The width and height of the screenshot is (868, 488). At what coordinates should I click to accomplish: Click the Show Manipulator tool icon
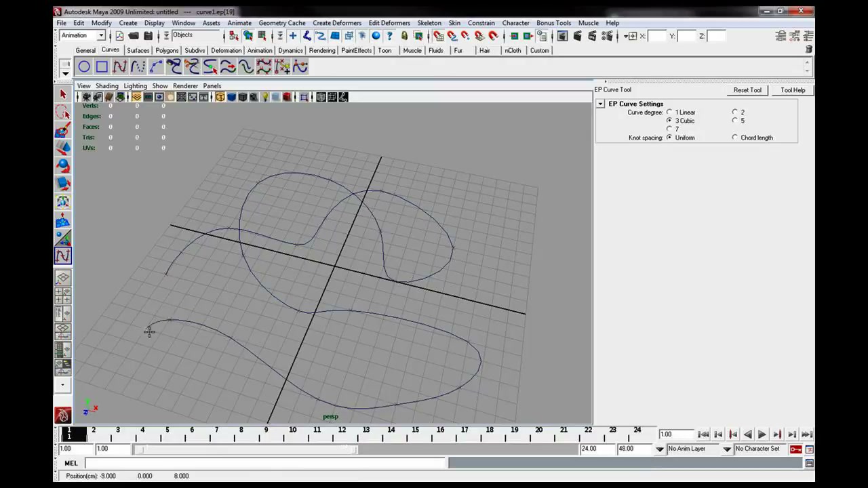(x=63, y=237)
